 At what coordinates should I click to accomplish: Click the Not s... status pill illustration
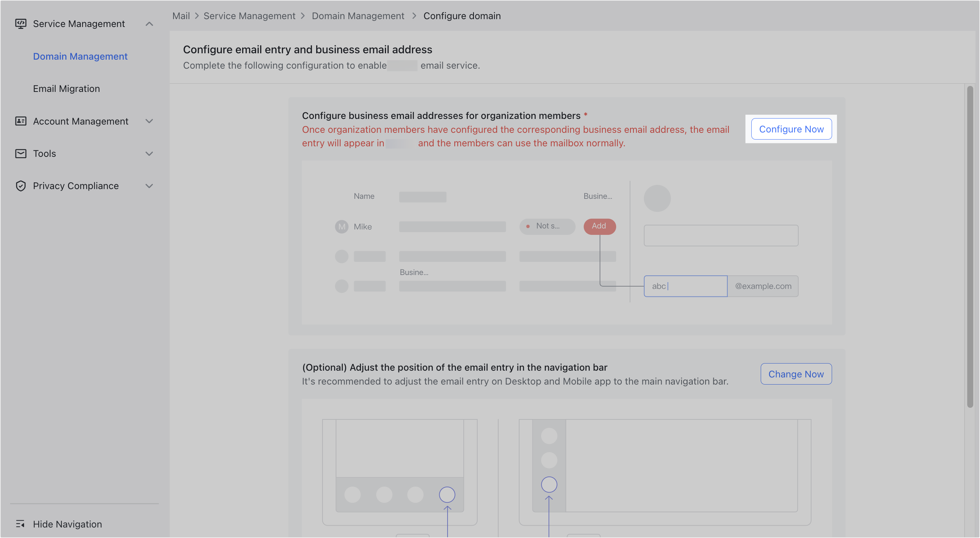547,226
